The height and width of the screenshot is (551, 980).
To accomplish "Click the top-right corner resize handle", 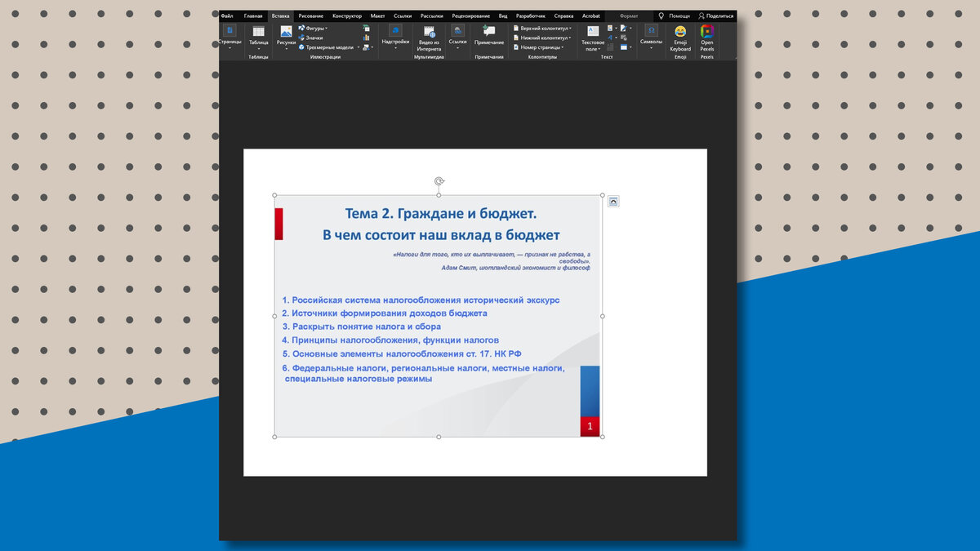I will pyautogui.click(x=603, y=195).
